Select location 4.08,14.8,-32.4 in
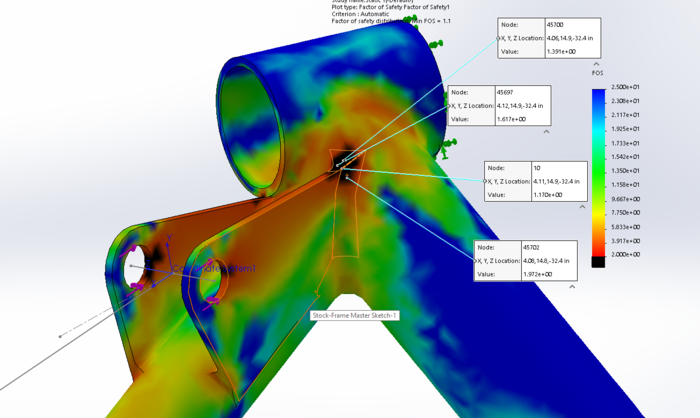Image resolution: width=700 pixels, height=418 pixels. pyautogui.click(x=546, y=261)
